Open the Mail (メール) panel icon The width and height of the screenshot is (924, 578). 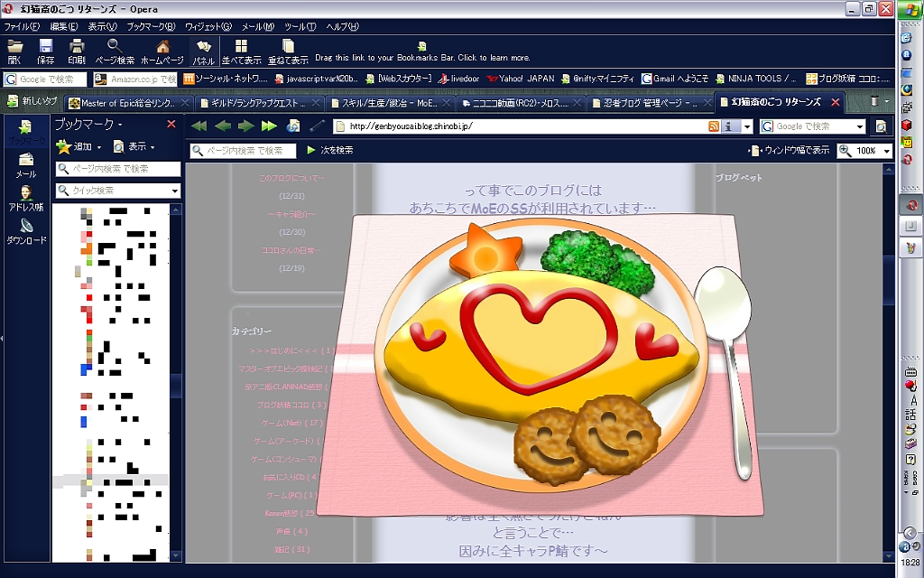[x=25, y=166]
